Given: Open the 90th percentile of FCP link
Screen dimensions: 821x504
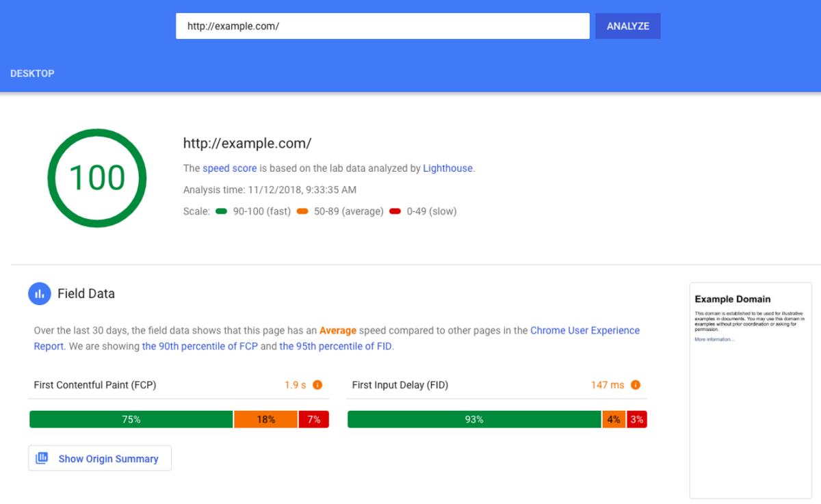Looking at the screenshot, I should click(x=200, y=346).
